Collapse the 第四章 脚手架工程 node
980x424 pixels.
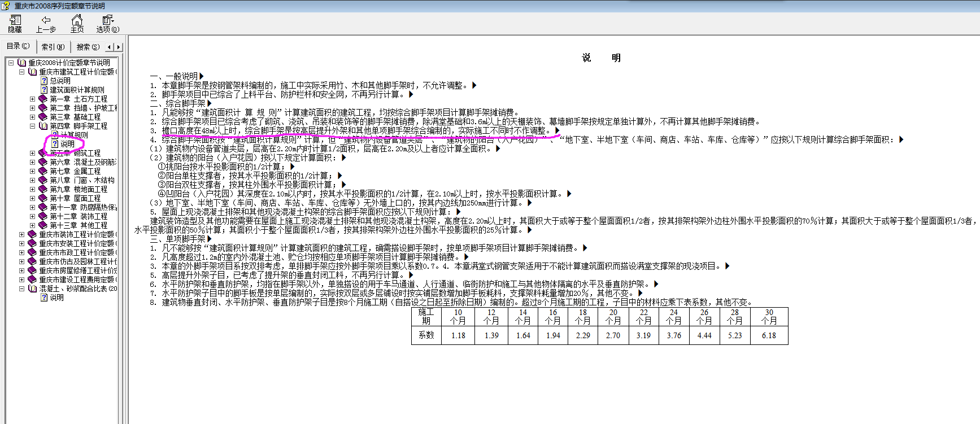tap(32, 126)
